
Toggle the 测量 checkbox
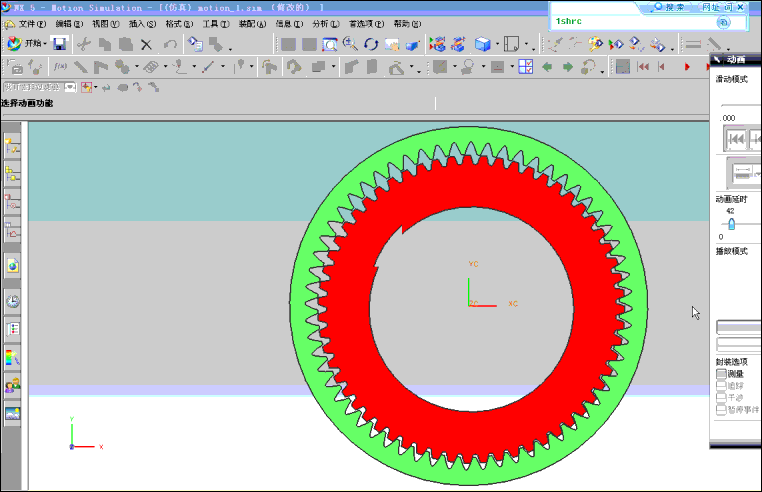[721, 374]
